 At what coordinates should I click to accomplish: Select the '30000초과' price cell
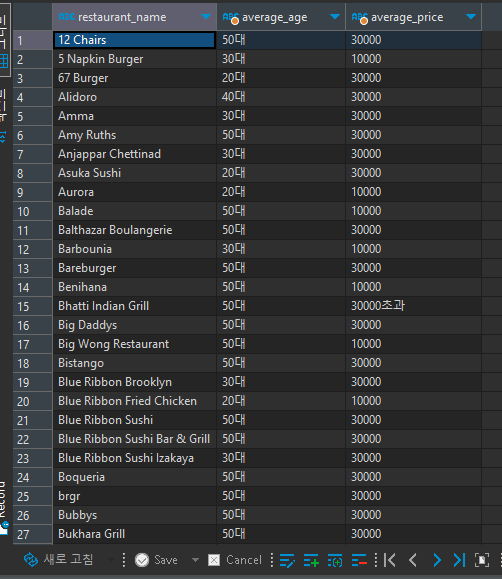(414, 306)
